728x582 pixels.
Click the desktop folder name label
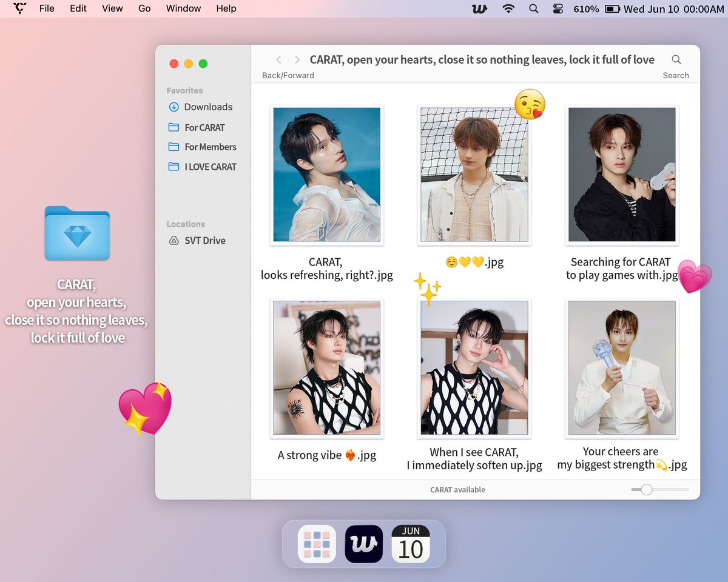(76, 311)
